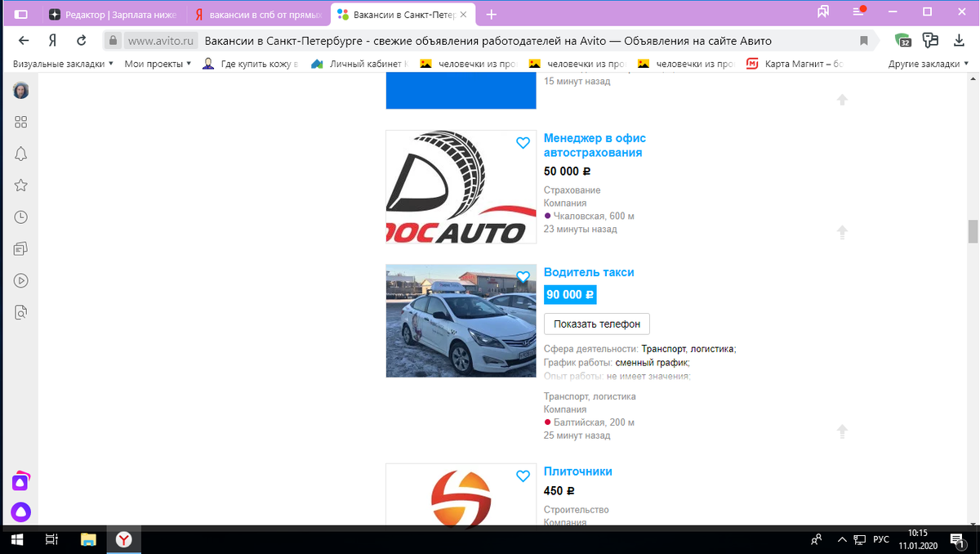Open 'Водитель такси' listing title
Image resolution: width=980 pixels, height=554 pixels.
click(589, 272)
